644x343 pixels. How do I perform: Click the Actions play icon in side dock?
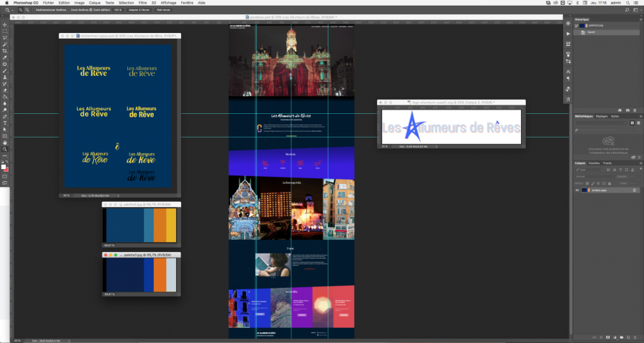(568, 34)
